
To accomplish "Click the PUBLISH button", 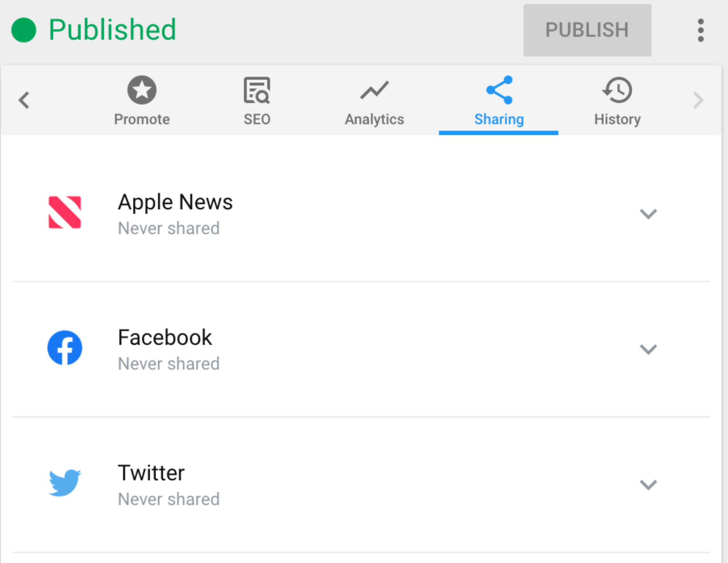I will click(x=587, y=30).
